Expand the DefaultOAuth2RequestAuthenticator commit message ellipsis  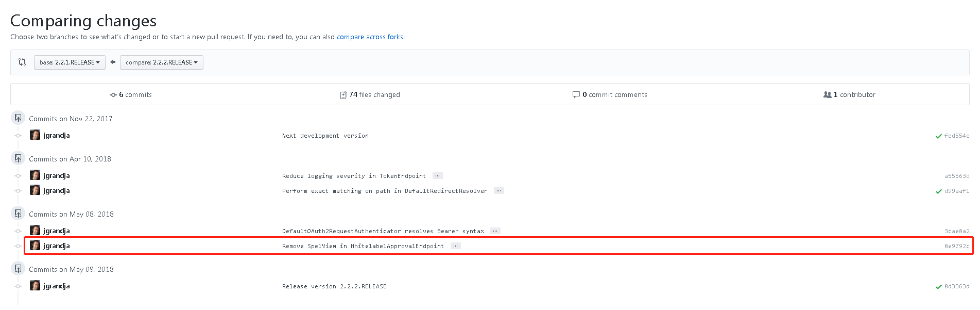tap(495, 231)
